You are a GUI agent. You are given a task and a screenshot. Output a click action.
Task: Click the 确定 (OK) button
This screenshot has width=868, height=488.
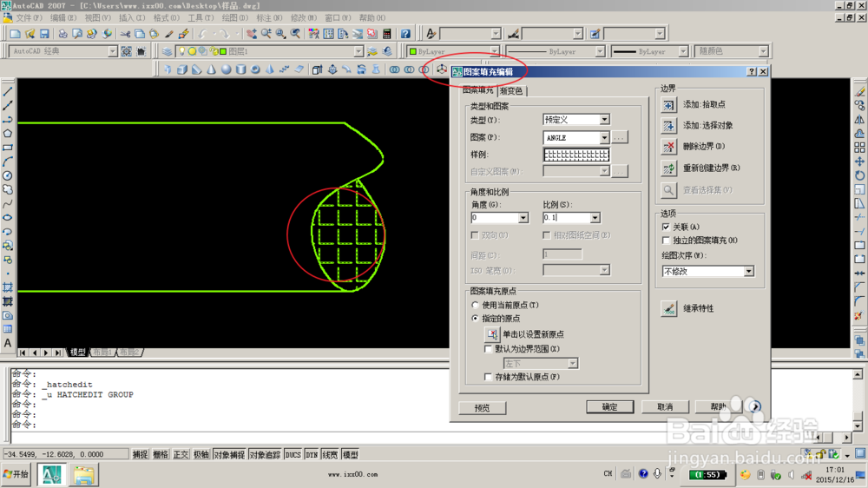(609, 406)
